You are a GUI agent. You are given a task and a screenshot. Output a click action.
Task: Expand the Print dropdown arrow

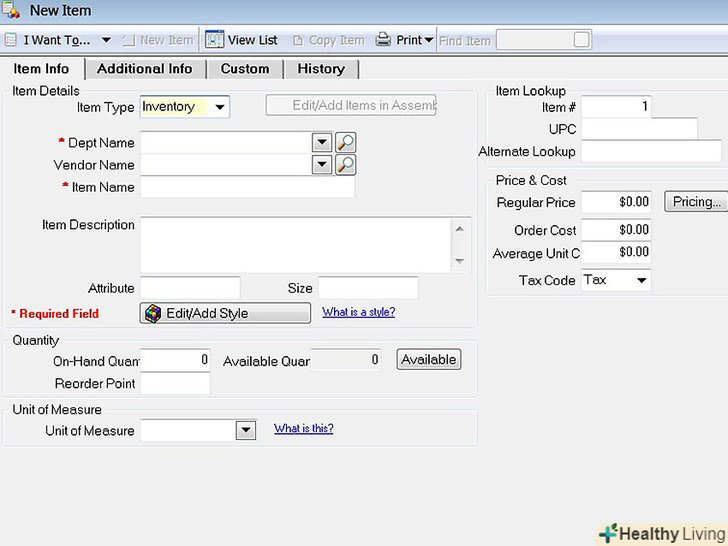click(429, 40)
